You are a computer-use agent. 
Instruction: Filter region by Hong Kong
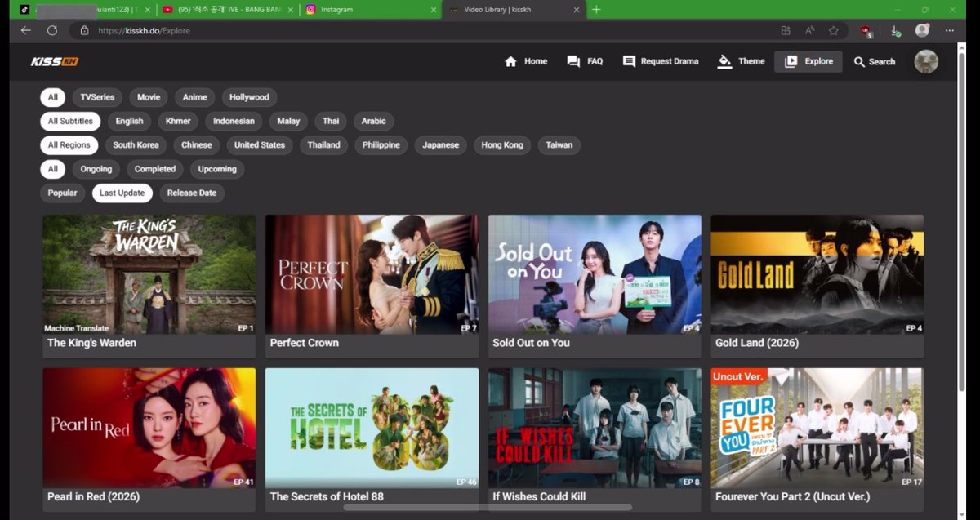502,145
